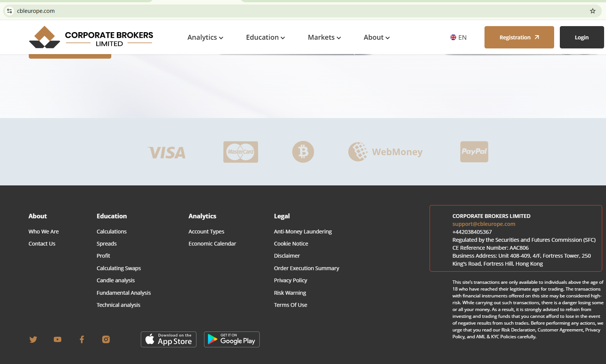Click the Registration button

[519, 37]
